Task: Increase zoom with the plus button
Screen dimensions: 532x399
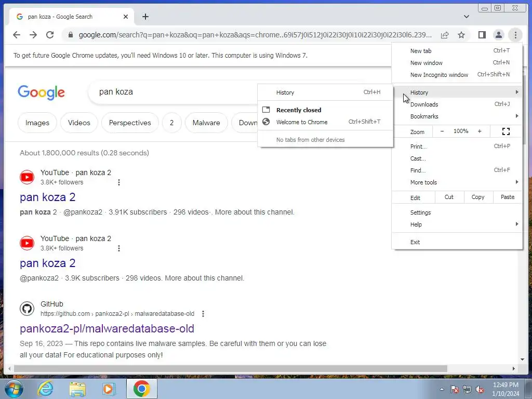Action: 480,131
